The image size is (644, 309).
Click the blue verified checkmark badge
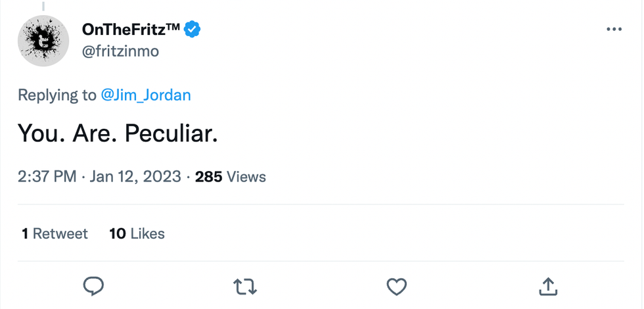click(x=192, y=30)
